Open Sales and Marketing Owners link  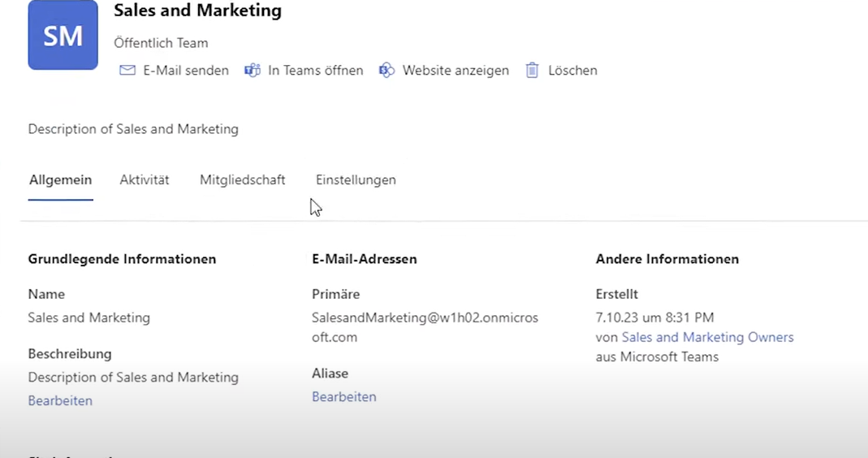(707, 337)
